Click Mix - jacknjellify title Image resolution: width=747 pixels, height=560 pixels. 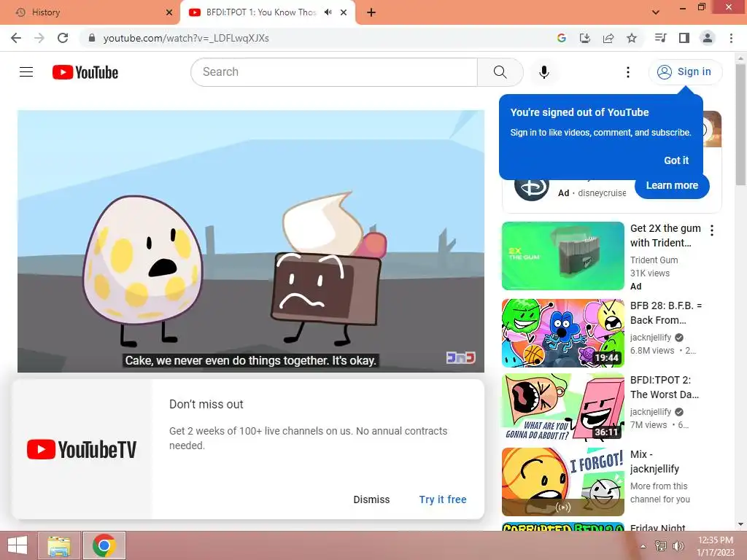(x=654, y=462)
